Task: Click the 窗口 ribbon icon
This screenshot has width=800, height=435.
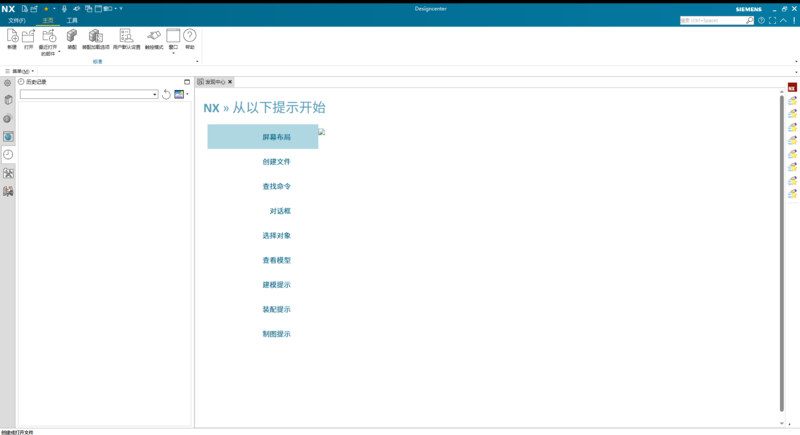Action: pyautogui.click(x=173, y=36)
